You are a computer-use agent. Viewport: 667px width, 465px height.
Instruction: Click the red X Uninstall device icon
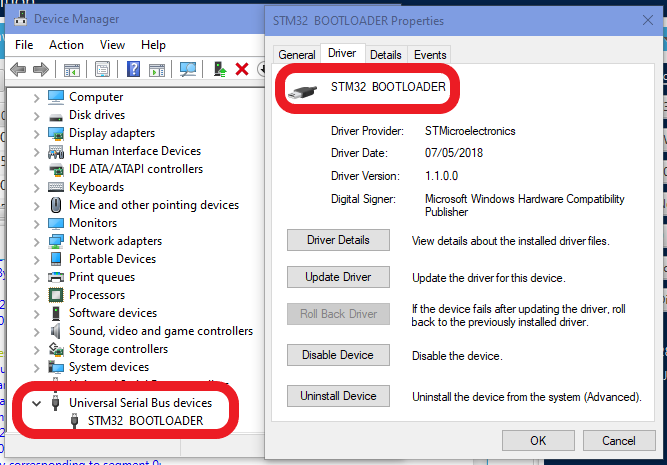pyautogui.click(x=241, y=69)
